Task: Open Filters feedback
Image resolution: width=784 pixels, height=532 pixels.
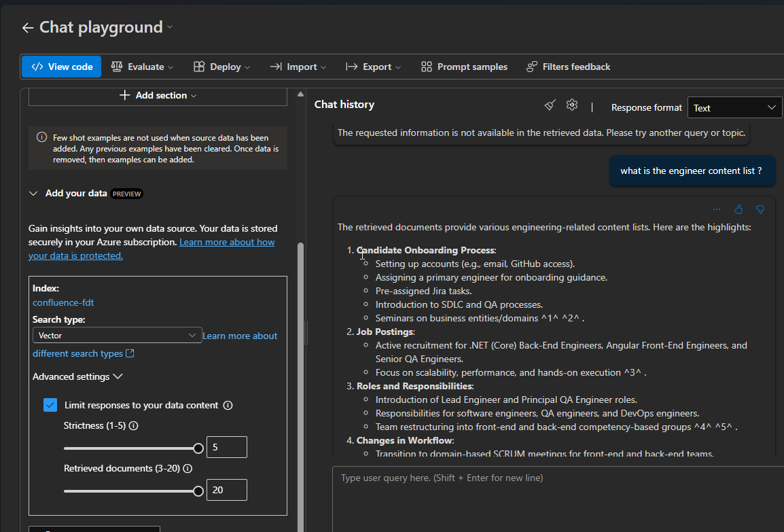Action: pyautogui.click(x=569, y=67)
